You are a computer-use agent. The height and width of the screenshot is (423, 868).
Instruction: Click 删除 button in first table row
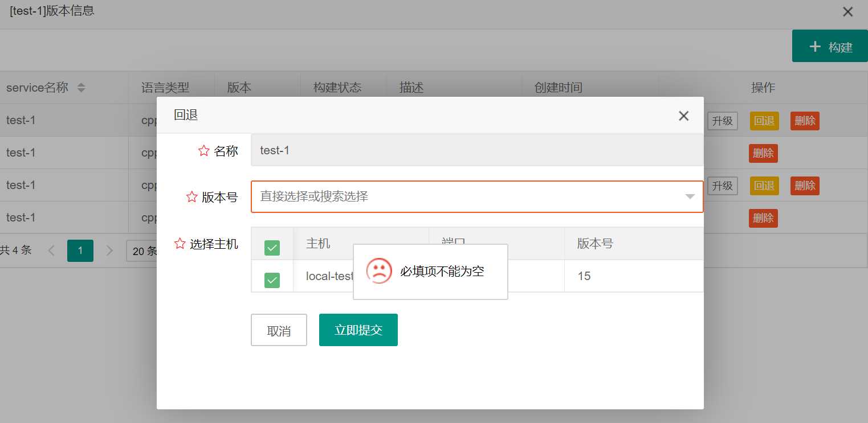(x=805, y=121)
